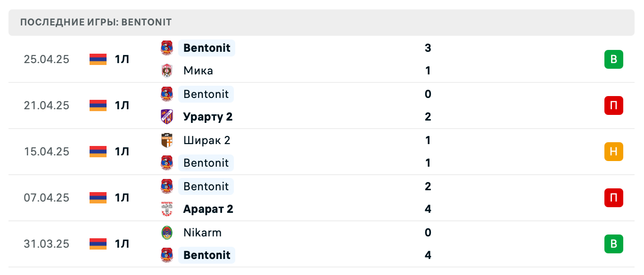
Task: Click the score 3 in the top match
Action: pos(428,48)
